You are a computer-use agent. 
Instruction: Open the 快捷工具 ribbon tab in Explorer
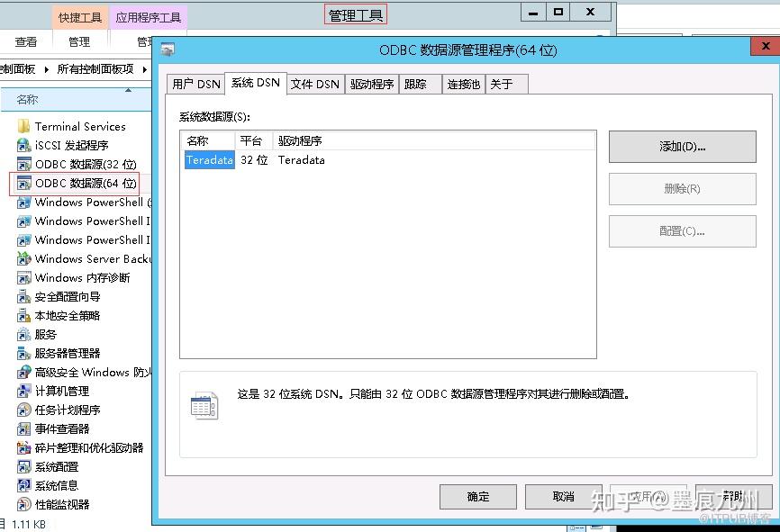(x=80, y=17)
